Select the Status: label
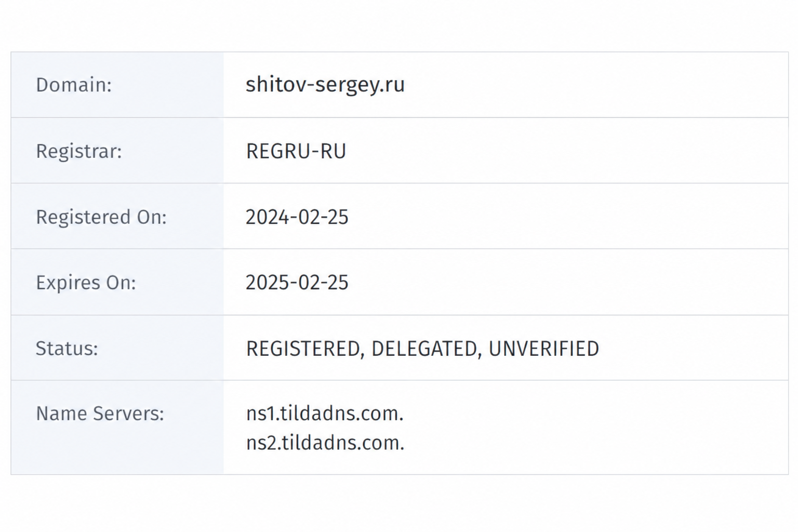This screenshot has width=798, height=532. (x=66, y=349)
